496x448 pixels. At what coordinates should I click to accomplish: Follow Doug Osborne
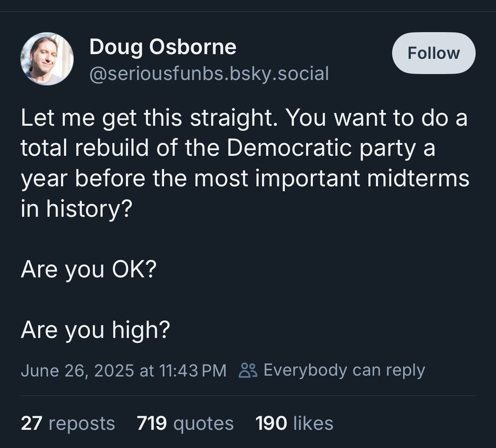[x=434, y=53]
